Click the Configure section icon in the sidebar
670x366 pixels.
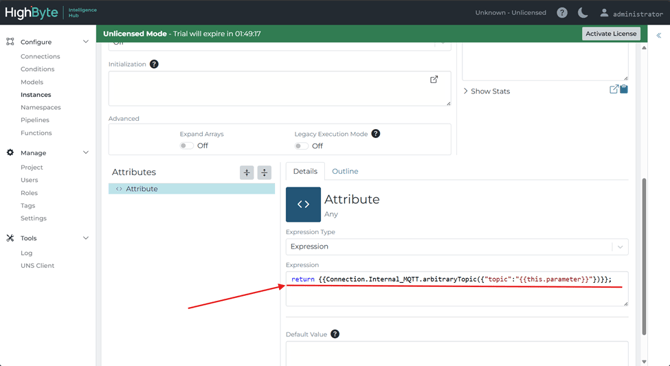tap(10, 41)
